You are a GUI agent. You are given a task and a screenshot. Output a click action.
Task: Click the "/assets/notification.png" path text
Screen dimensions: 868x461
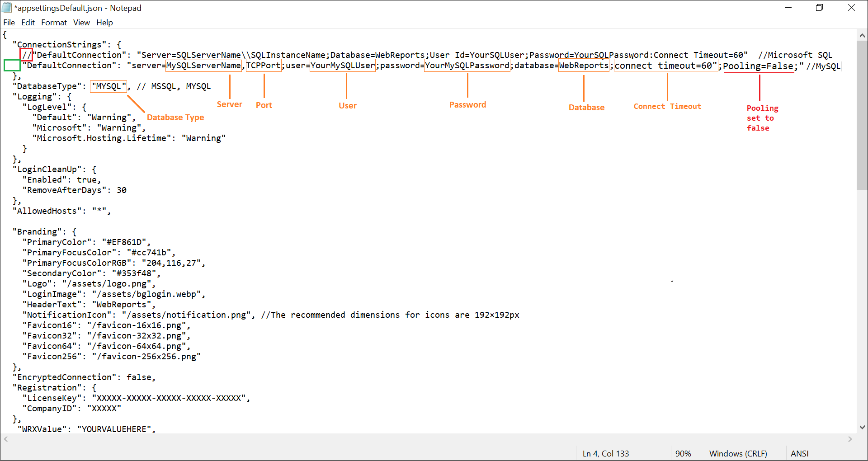coord(186,315)
